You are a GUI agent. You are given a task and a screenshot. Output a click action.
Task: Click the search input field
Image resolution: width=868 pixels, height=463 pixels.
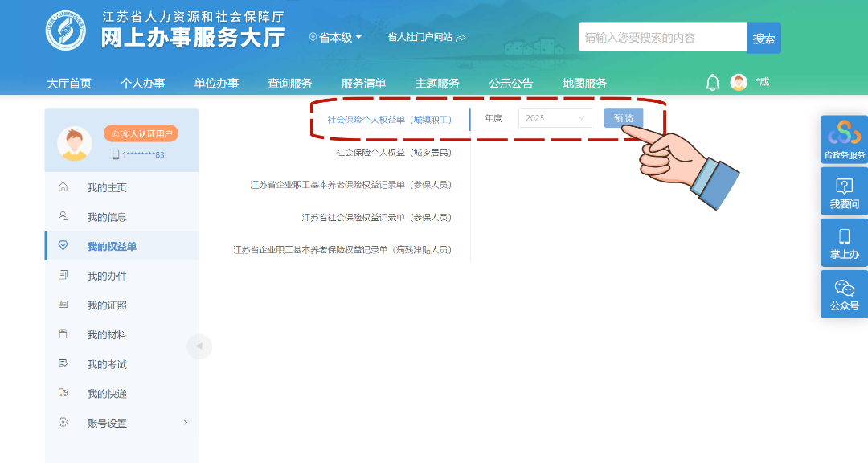point(662,37)
